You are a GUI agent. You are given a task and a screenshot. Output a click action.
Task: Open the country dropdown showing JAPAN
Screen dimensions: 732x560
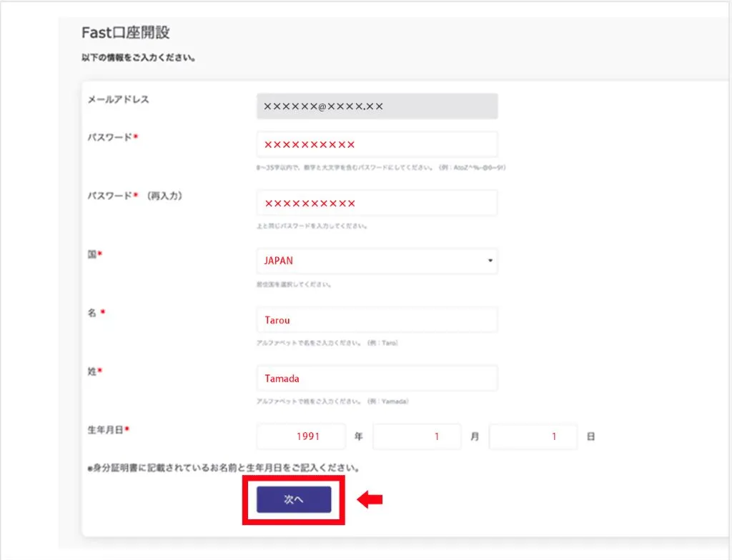click(x=377, y=261)
